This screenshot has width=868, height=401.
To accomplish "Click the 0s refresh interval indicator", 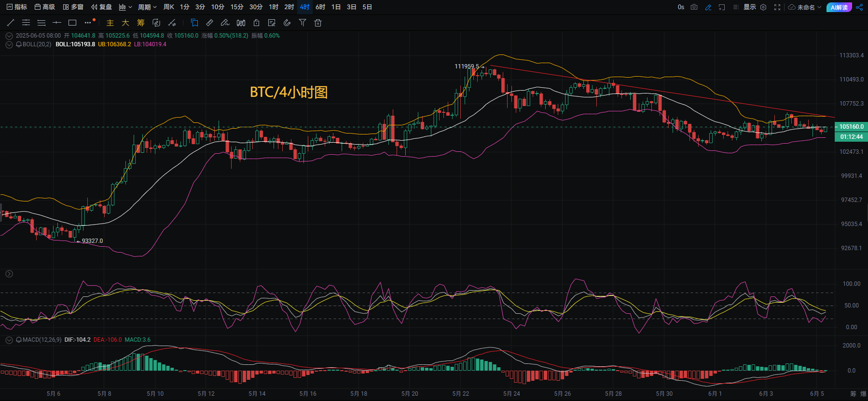I will [681, 7].
